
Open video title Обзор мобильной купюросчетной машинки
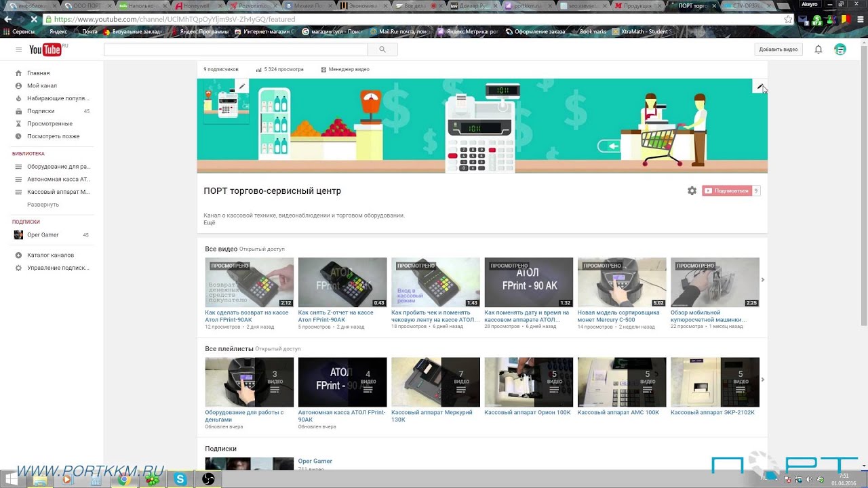pos(709,316)
